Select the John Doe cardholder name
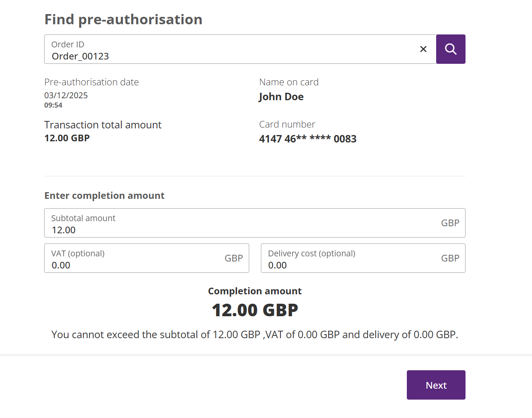532x418 pixels. (x=281, y=97)
